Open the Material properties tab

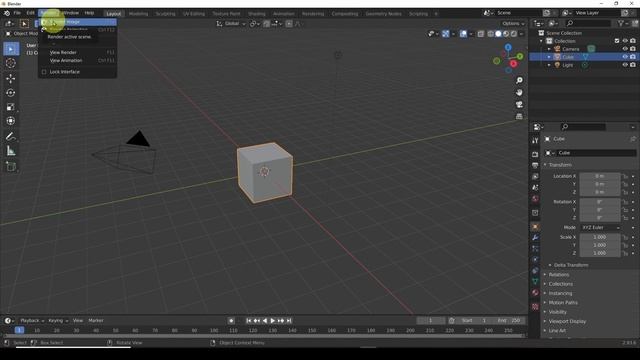pos(535,293)
